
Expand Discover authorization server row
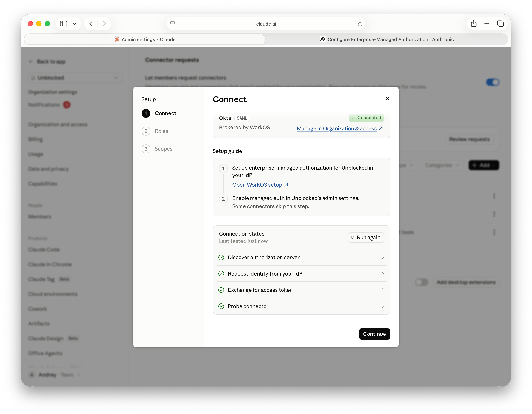(301, 257)
